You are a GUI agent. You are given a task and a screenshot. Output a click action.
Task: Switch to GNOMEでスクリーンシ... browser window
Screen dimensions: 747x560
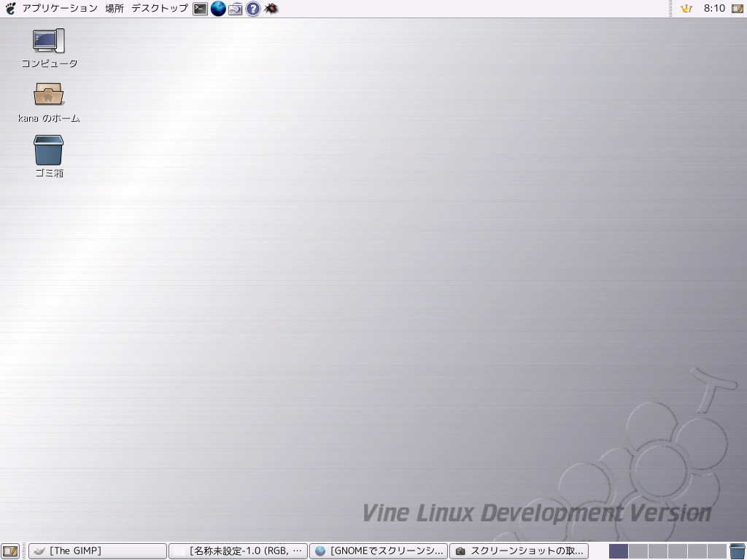[x=379, y=551]
